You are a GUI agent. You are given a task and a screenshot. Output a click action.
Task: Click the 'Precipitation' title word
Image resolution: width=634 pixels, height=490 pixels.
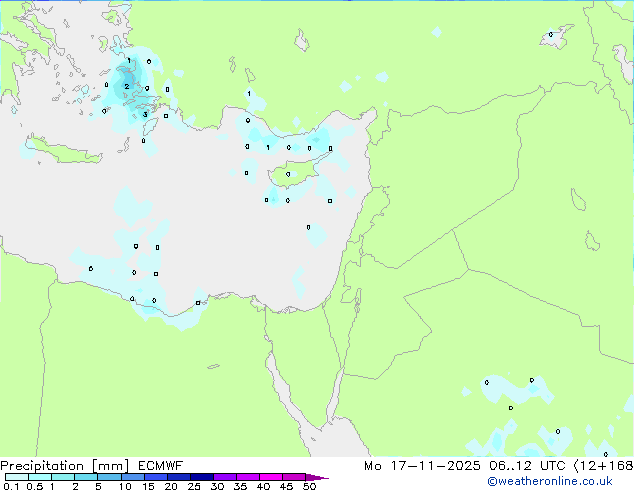click(42, 466)
